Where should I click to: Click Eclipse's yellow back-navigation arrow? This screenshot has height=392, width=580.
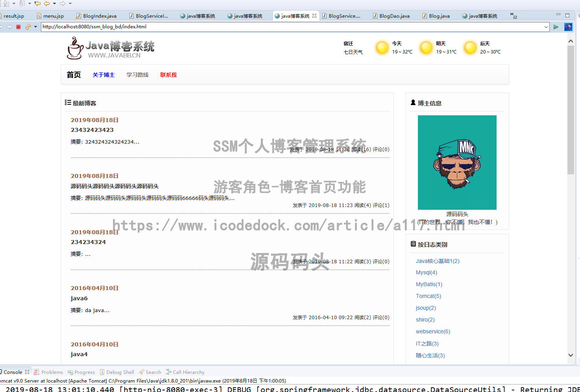[x=46, y=4]
